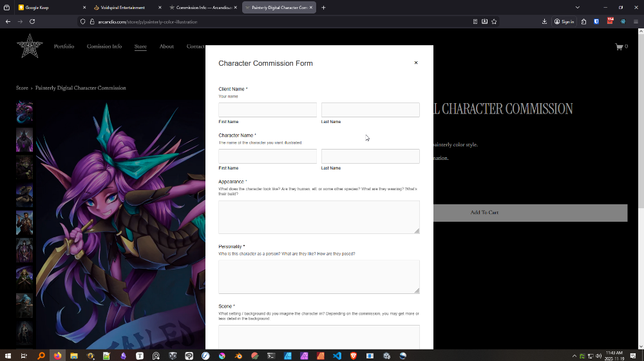Viewport: 644px width, 361px height.
Task: Focus the Character Name First Name field
Action: pos(267,156)
